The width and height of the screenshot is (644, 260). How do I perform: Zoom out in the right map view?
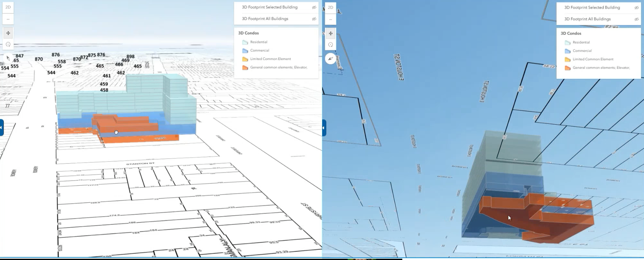pyautogui.click(x=331, y=19)
